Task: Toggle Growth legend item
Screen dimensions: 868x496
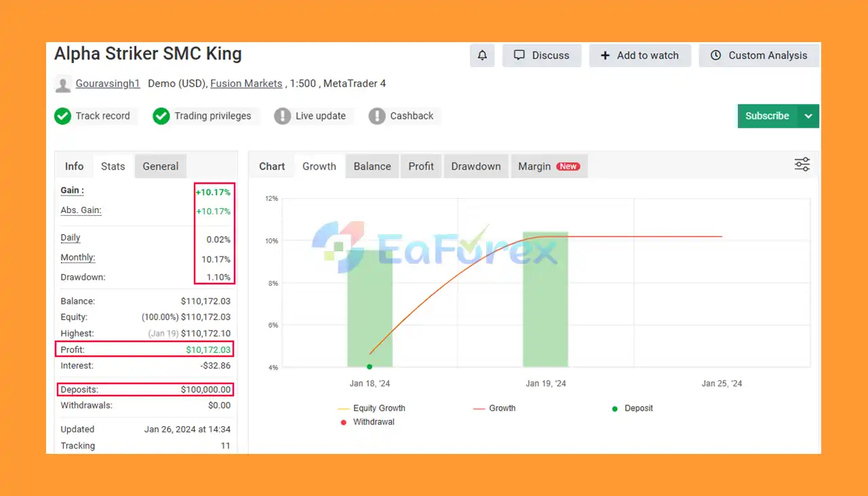Action: (494, 408)
